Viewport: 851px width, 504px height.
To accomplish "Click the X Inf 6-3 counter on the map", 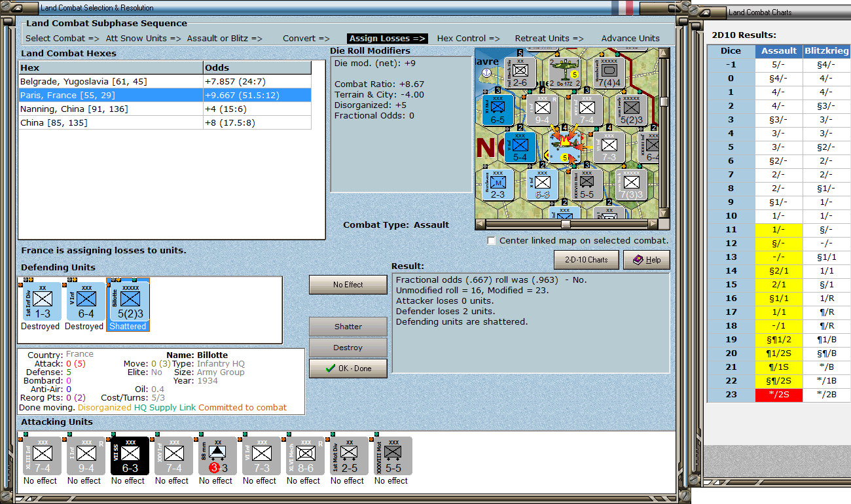I will (542, 185).
